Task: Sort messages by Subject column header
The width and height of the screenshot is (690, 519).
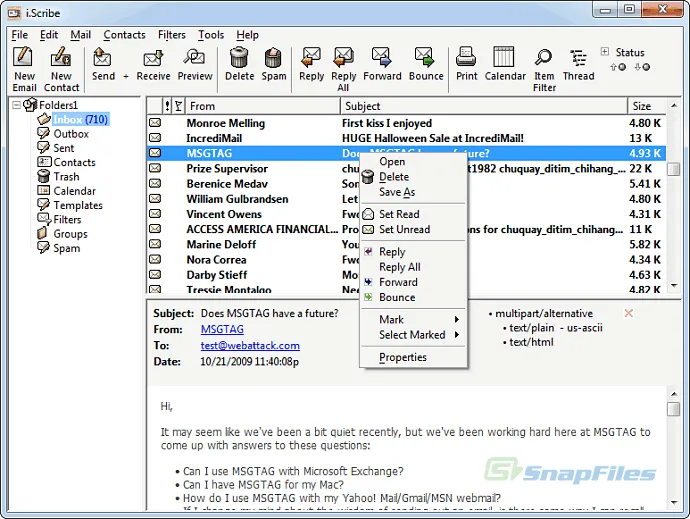Action: [x=484, y=106]
